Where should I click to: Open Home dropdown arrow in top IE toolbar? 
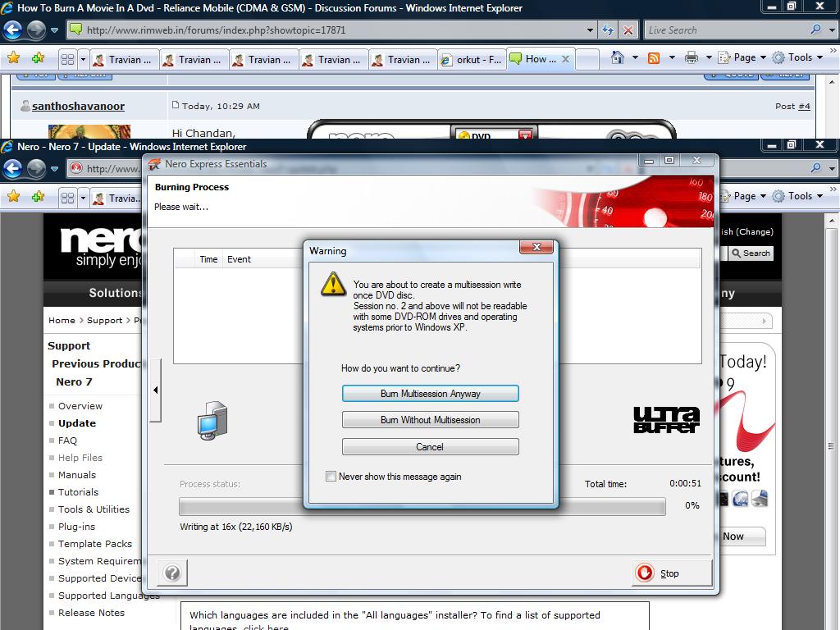click(635, 57)
